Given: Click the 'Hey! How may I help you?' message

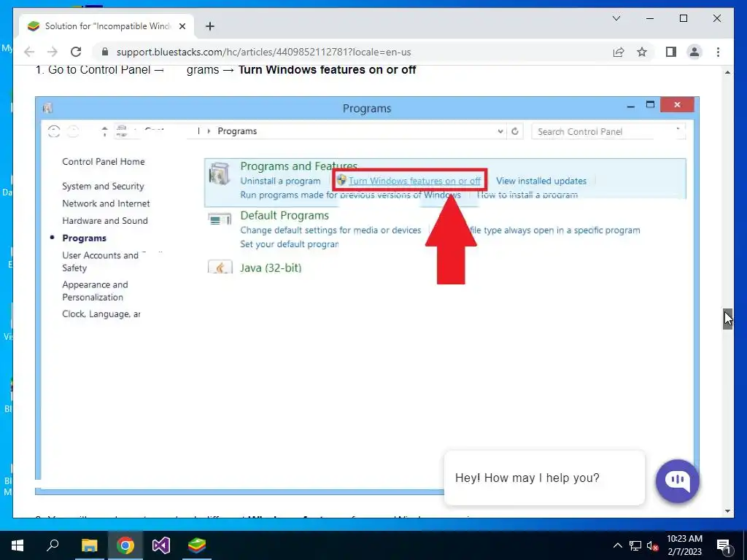Looking at the screenshot, I should click(544, 478).
